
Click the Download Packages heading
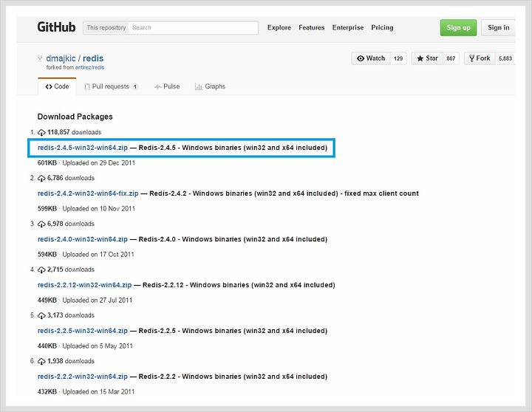75,117
